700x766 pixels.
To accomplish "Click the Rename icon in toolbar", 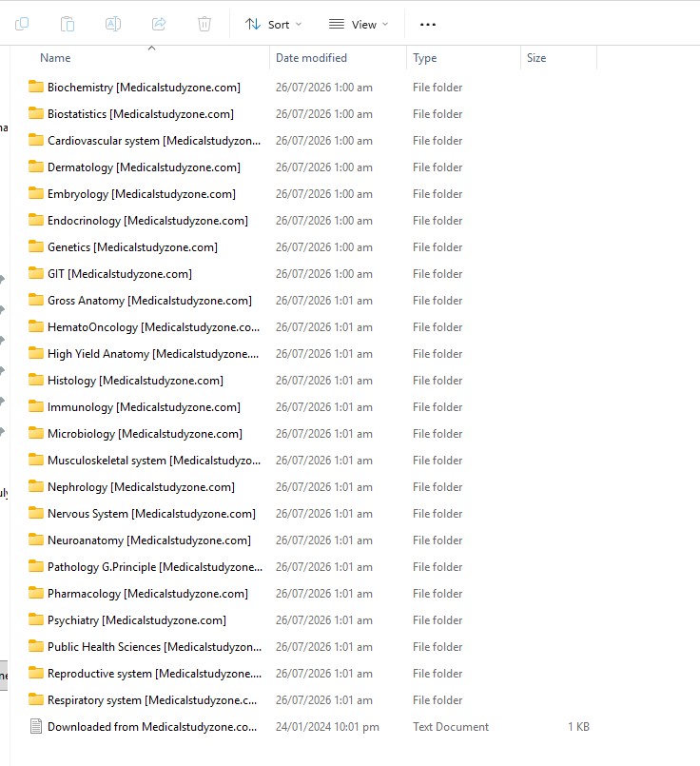I will [113, 24].
